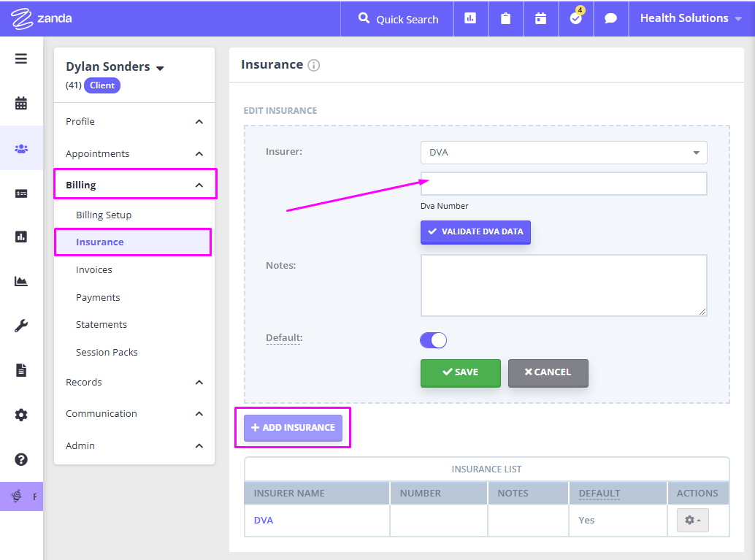This screenshot has width=755, height=560.
Task: Click the Save button
Action: tap(460, 372)
